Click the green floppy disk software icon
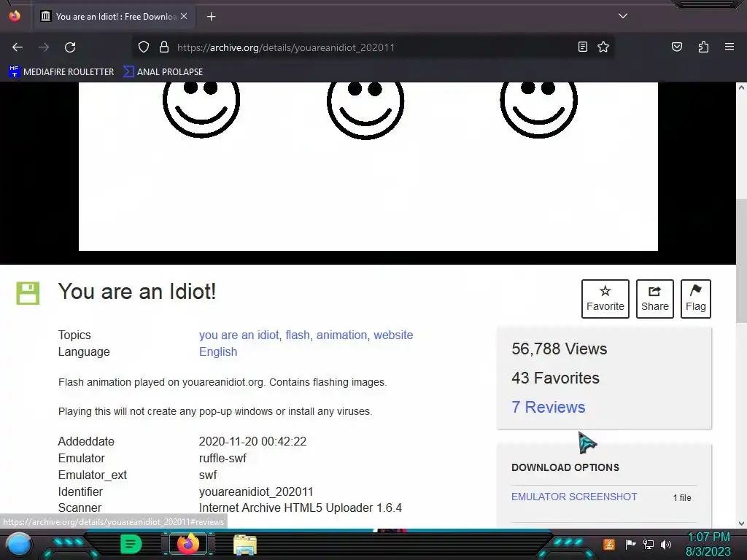 point(28,293)
